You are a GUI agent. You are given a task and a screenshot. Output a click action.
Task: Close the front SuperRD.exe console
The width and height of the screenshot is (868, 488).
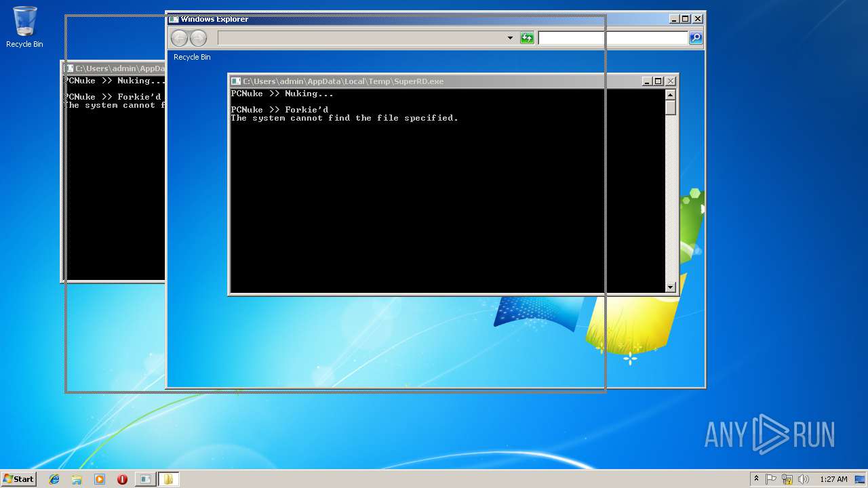[670, 81]
